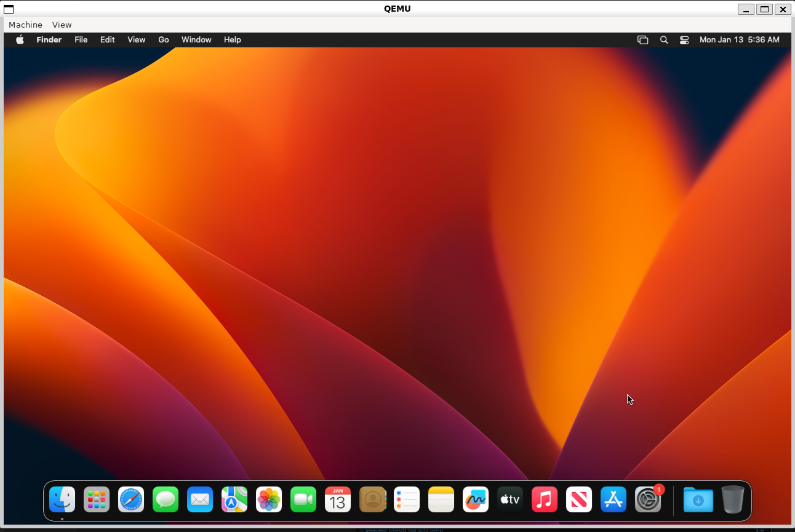Open Spotlight search magnifier
This screenshot has width=795, height=532.
664,40
